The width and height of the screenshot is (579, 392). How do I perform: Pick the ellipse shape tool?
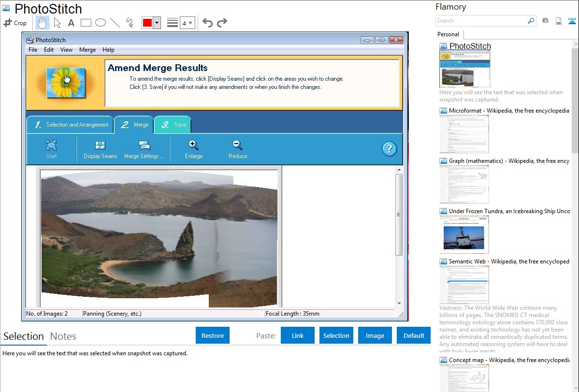point(101,23)
